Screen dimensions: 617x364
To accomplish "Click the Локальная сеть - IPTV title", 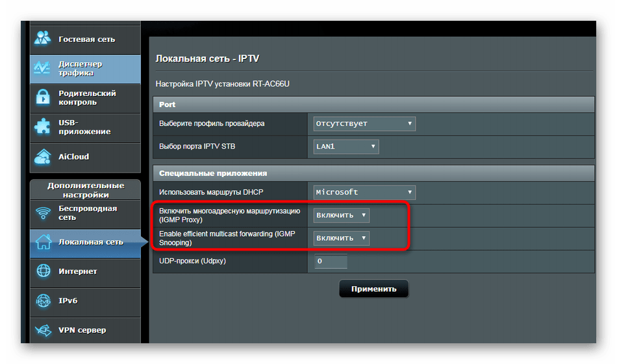I will [x=207, y=59].
